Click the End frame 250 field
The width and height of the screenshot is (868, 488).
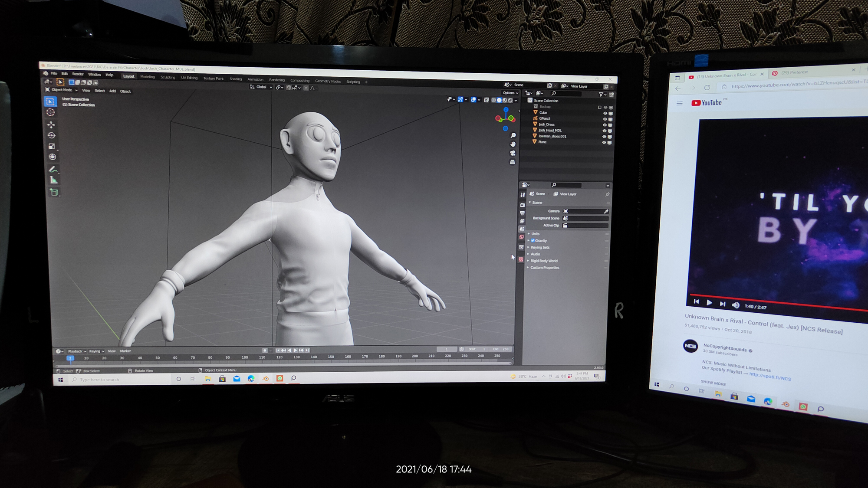[500, 349]
